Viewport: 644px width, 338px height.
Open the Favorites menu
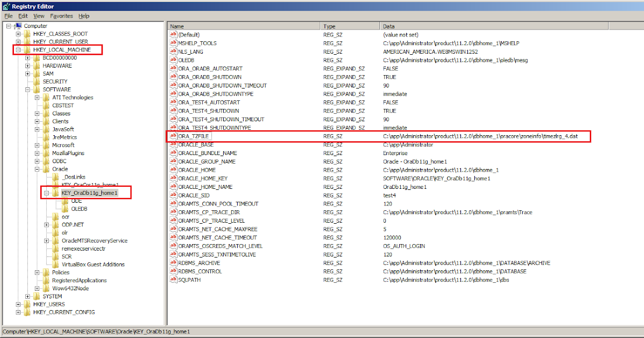click(61, 16)
